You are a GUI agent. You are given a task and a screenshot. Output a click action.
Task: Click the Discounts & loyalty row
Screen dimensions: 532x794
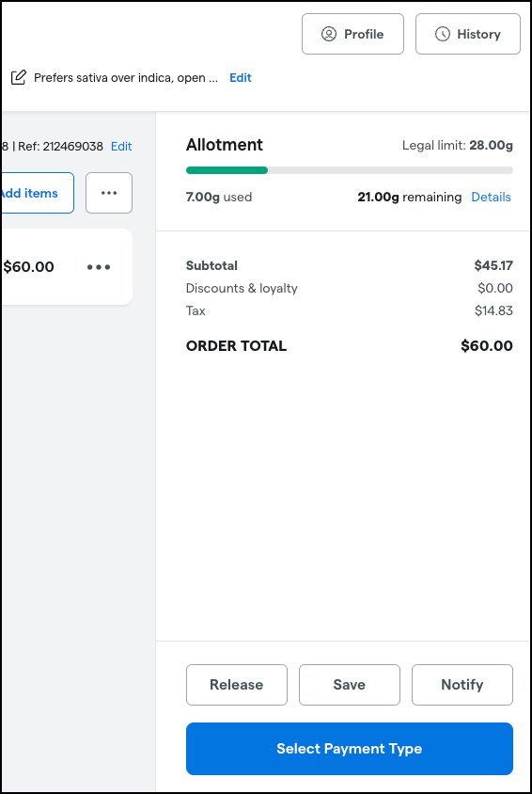point(350,288)
